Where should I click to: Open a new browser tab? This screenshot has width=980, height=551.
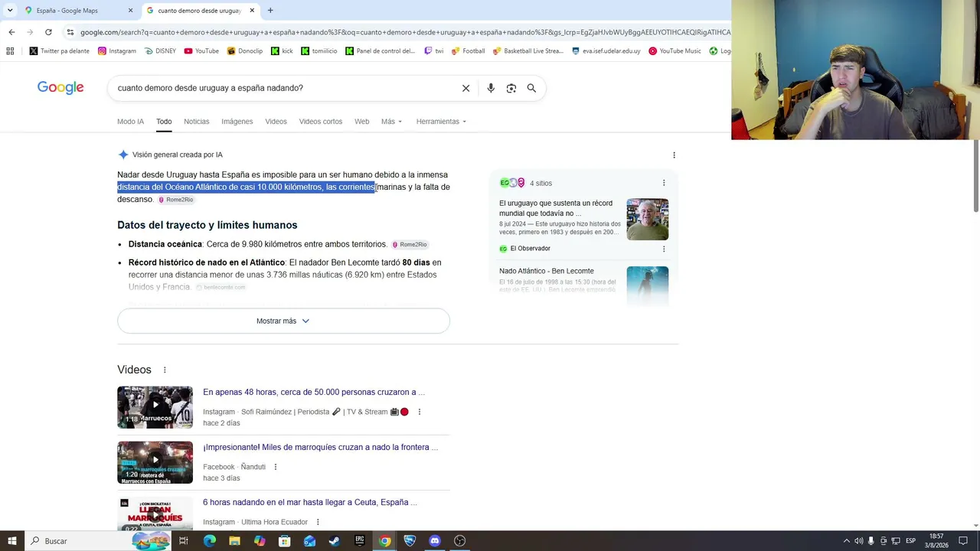270,11
